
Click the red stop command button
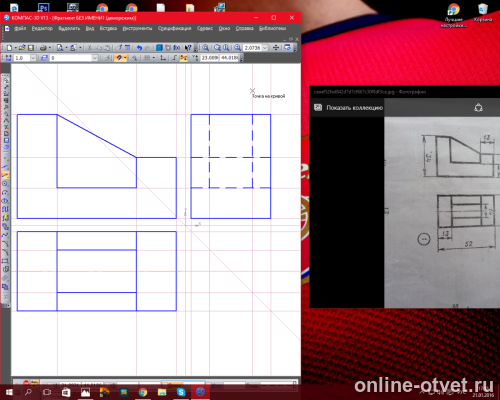coord(26,383)
